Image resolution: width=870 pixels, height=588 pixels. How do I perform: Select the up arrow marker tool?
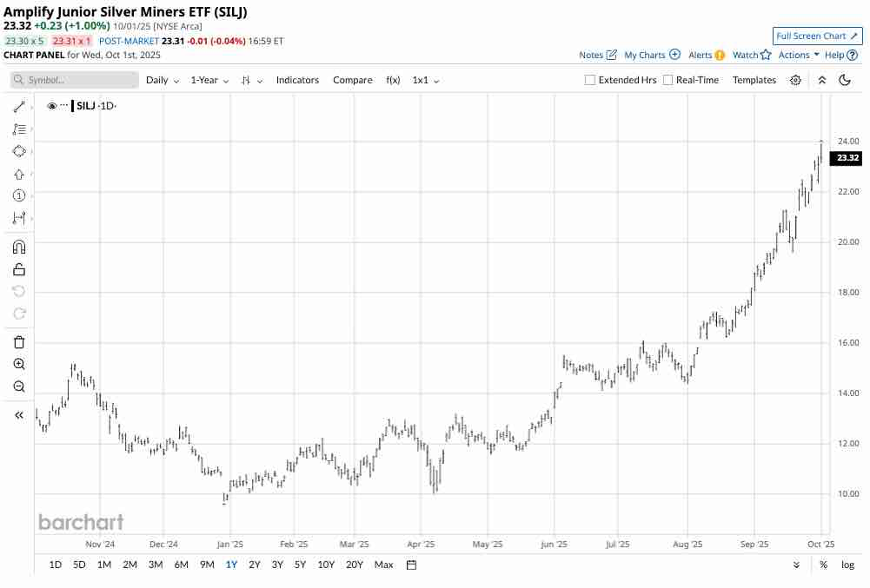pos(19,175)
